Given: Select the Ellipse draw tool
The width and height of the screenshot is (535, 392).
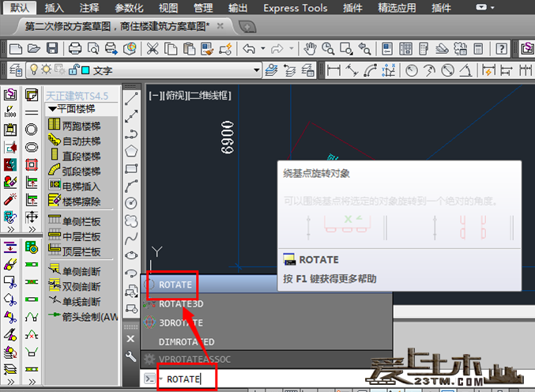Looking at the screenshot, I should point(131,255).
